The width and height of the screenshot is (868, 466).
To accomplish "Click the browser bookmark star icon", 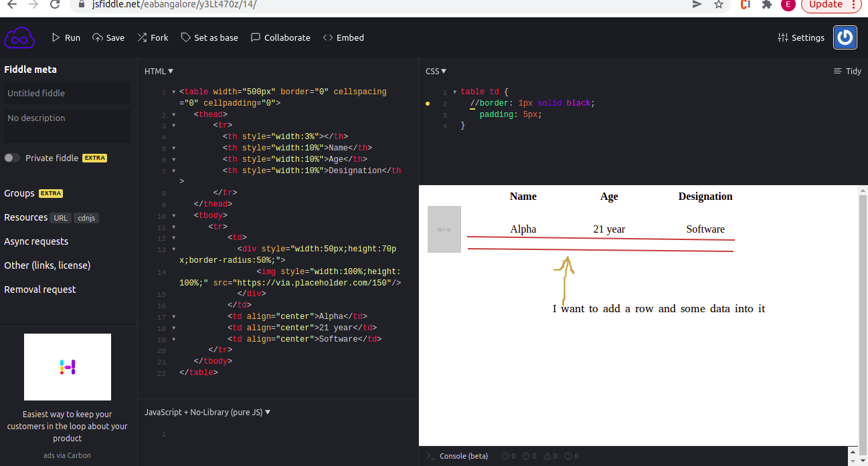I will pos(719,4).
